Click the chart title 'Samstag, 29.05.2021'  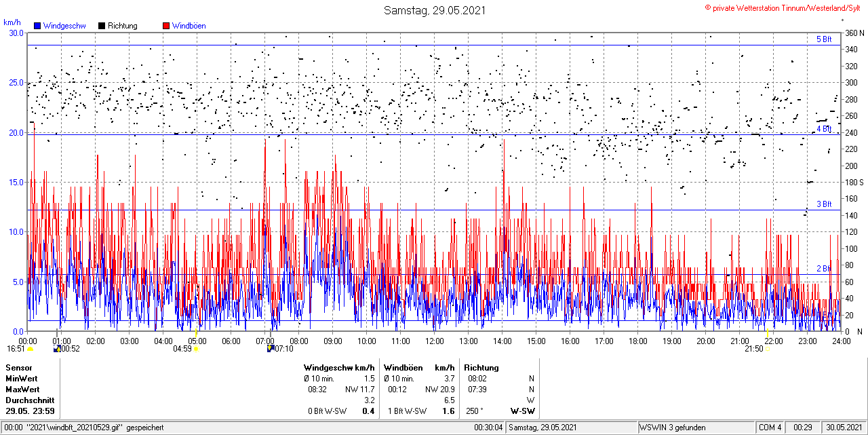(x=435, y=10)
